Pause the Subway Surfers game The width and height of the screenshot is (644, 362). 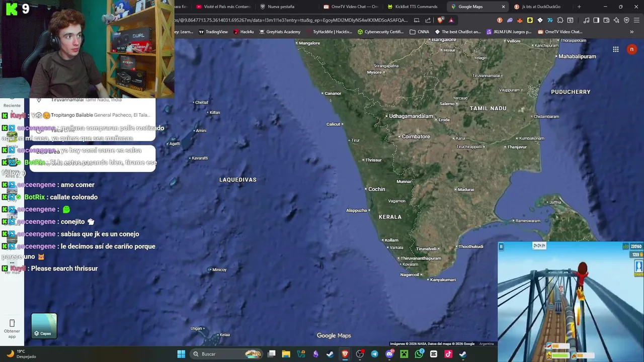pos(501,246)
